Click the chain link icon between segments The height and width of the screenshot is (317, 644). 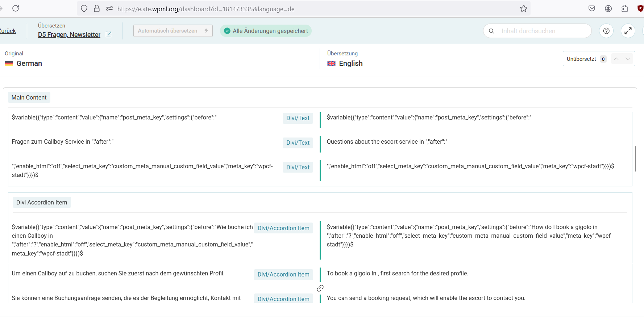click(320, 288)
